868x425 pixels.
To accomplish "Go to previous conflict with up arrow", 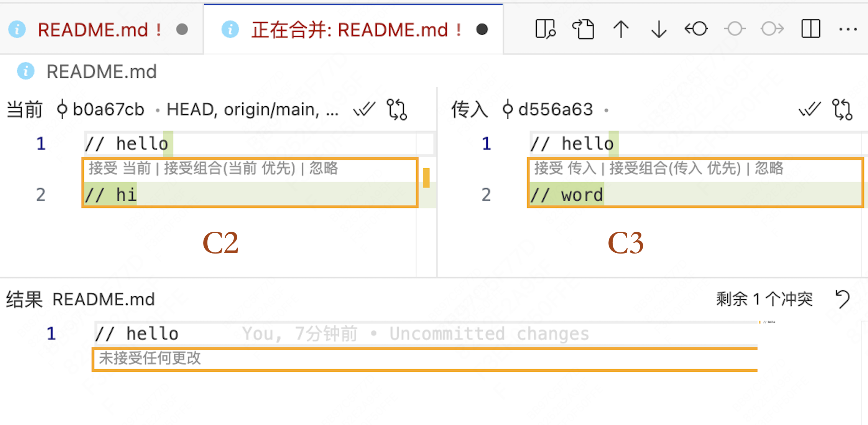I will pyautogui.click(x=621, y=29).
